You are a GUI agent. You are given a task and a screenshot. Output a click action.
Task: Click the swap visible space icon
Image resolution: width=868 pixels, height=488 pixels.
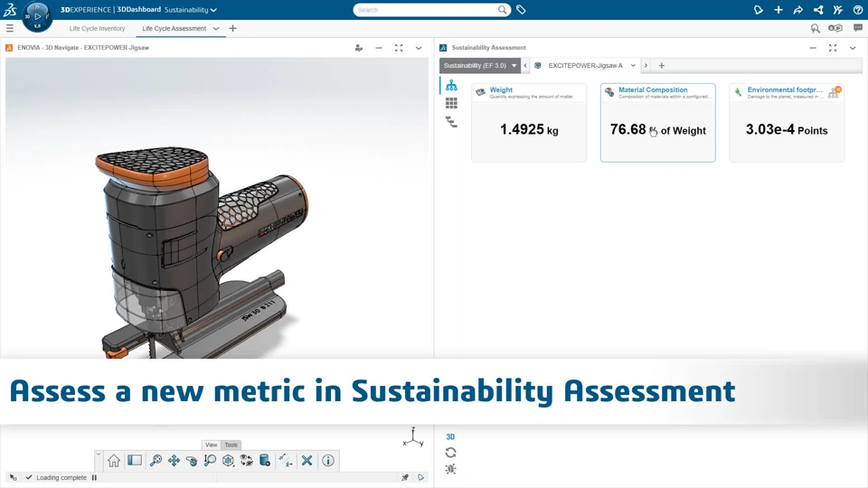click(x=246, y=460)
